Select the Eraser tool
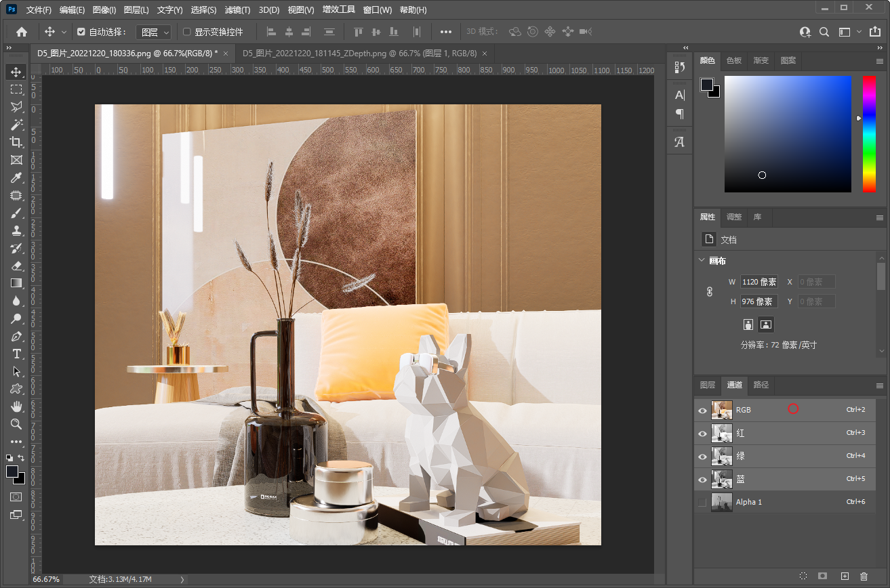This screenshot has height=588, width=890. pos(16,266)
